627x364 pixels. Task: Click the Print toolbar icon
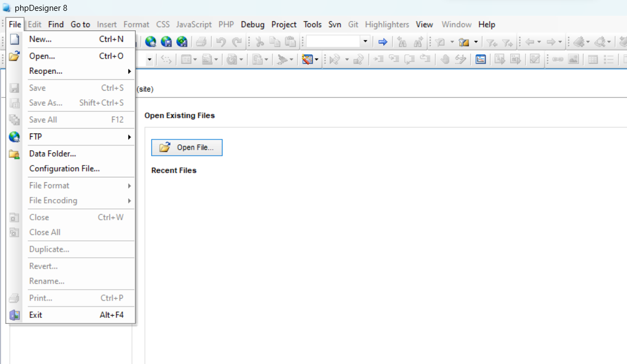(x=201, y=42)
